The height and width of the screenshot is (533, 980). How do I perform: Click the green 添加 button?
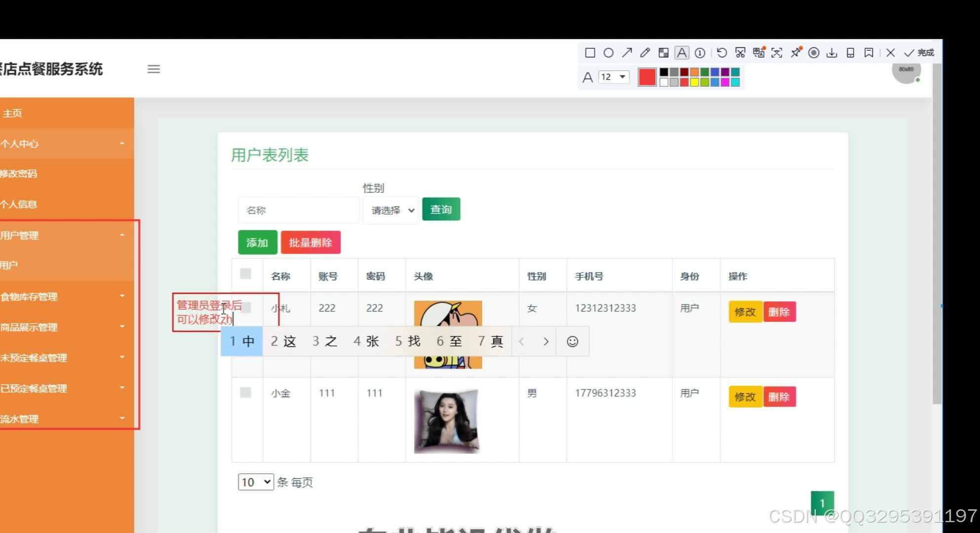257,243
